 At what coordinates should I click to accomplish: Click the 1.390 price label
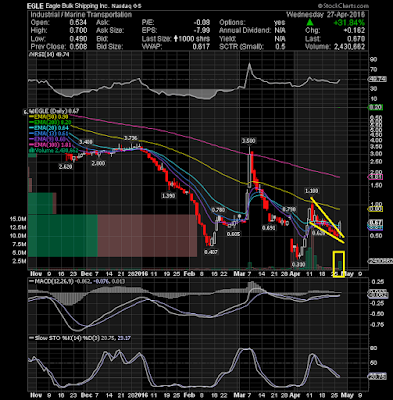point(168,196)
